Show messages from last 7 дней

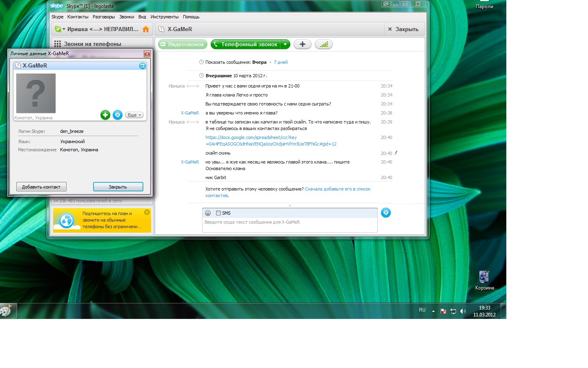tap(281, 62)
